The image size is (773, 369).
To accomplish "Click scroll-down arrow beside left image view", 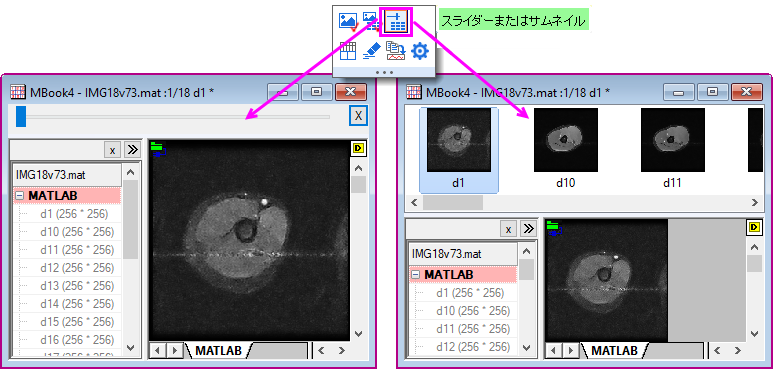I will pos(358,333).
